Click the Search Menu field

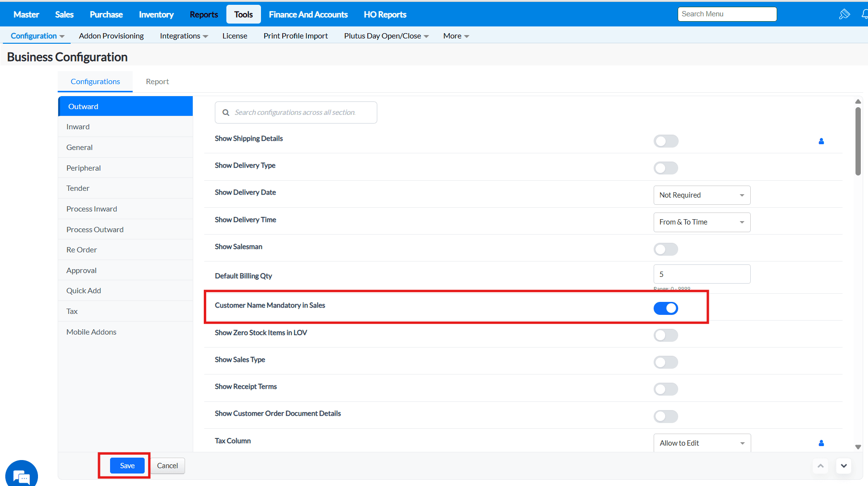[x=727, y=14]
